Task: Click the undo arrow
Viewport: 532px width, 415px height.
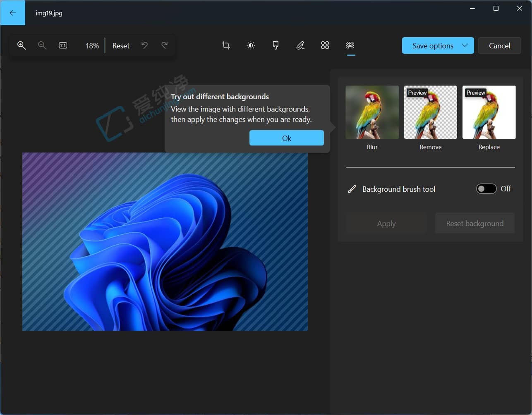Action: (144, 45)
